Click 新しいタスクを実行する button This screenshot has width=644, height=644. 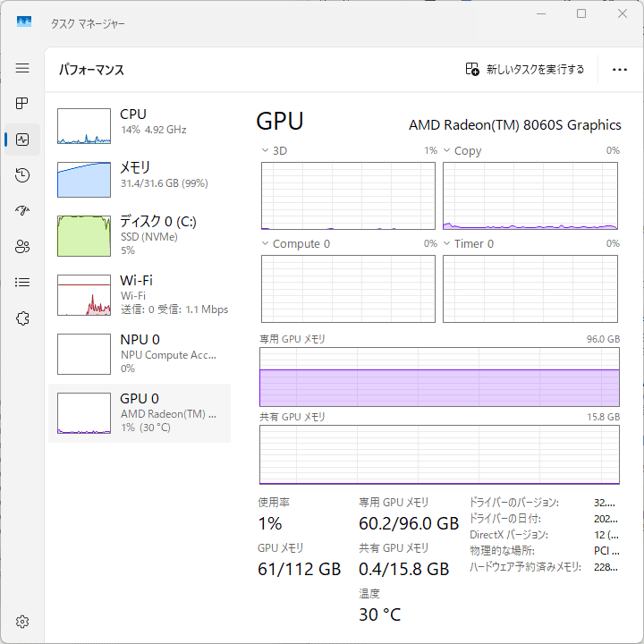point(525,70)
